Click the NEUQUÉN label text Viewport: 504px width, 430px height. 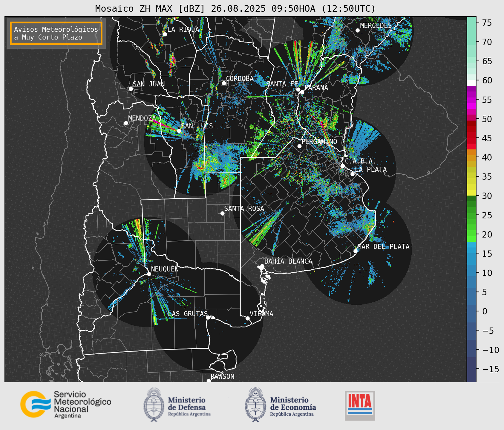165,269
